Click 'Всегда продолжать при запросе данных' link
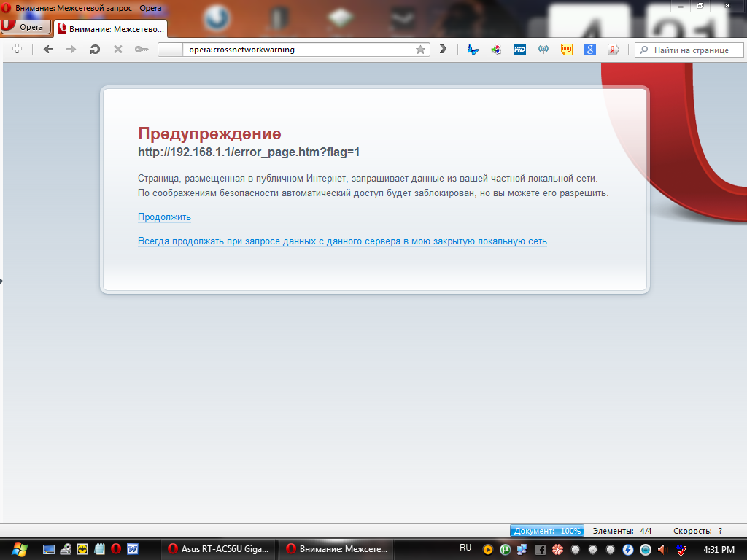 click(x=342, y=241)
